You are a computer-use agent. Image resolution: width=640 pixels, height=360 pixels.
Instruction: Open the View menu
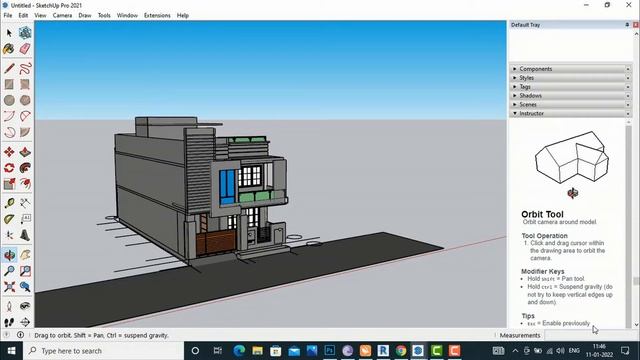point(40,16)
